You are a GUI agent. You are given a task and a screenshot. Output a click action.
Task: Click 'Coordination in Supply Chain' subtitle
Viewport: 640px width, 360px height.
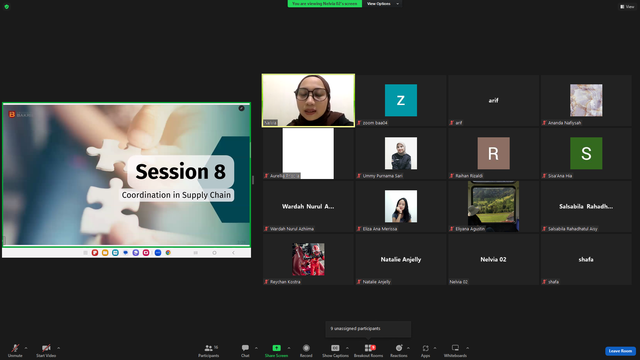[176, 195]
